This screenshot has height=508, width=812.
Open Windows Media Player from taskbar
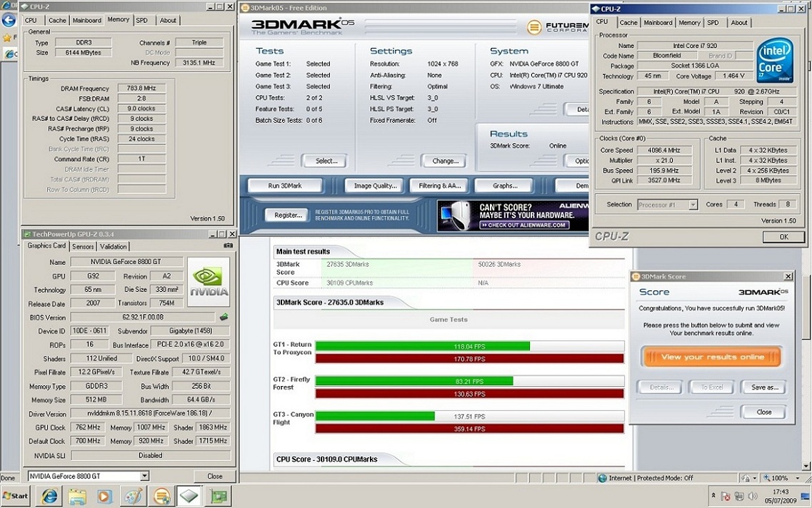[x=104, y=496]
